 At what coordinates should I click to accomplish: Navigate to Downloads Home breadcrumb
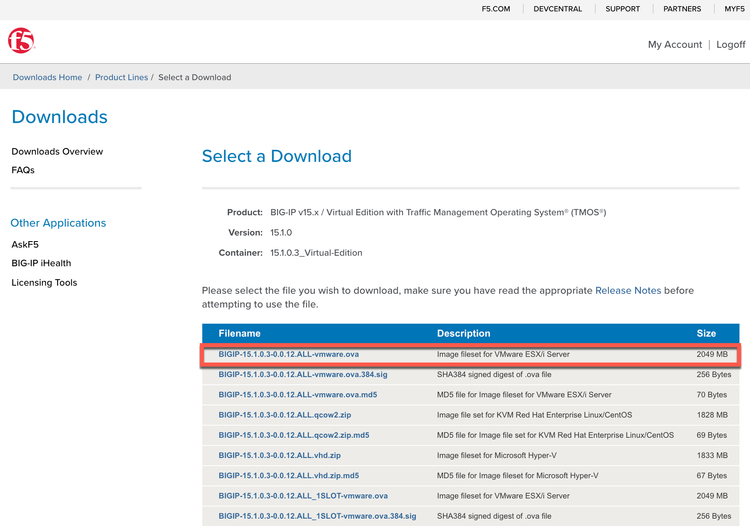coord(47,77)
